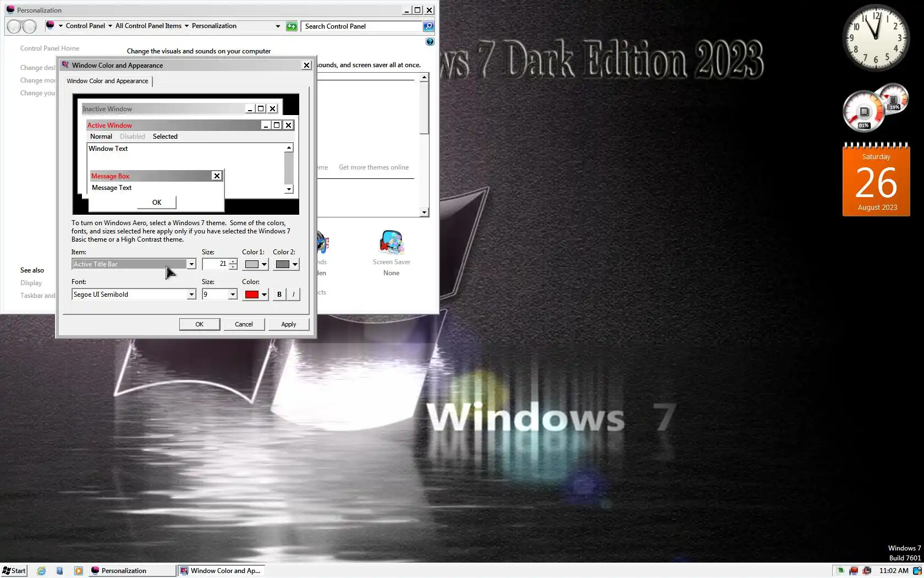The image size is (924, 578).
Task: Click the Search Control Panel field
Action: [x=362, y=26]
